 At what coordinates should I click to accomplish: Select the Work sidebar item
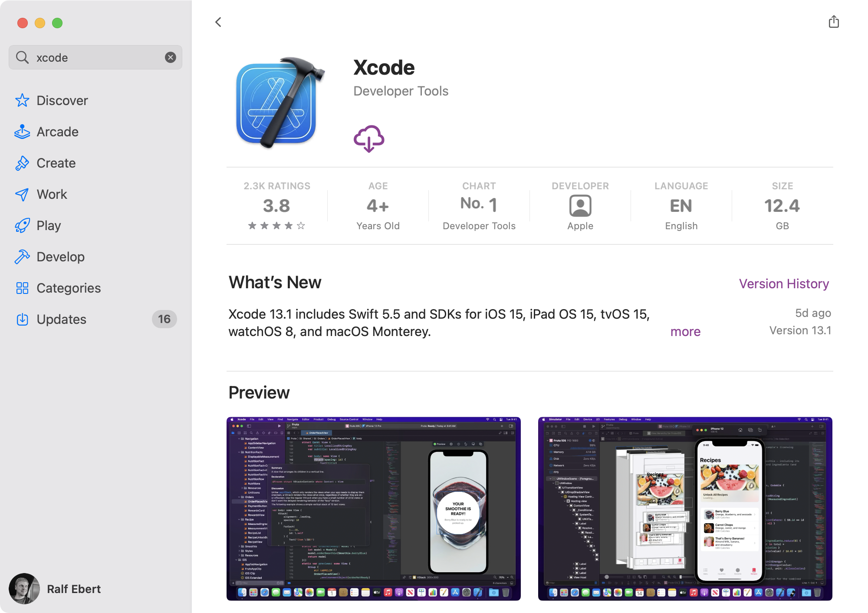pyautogui.click(x=52, y=194)
